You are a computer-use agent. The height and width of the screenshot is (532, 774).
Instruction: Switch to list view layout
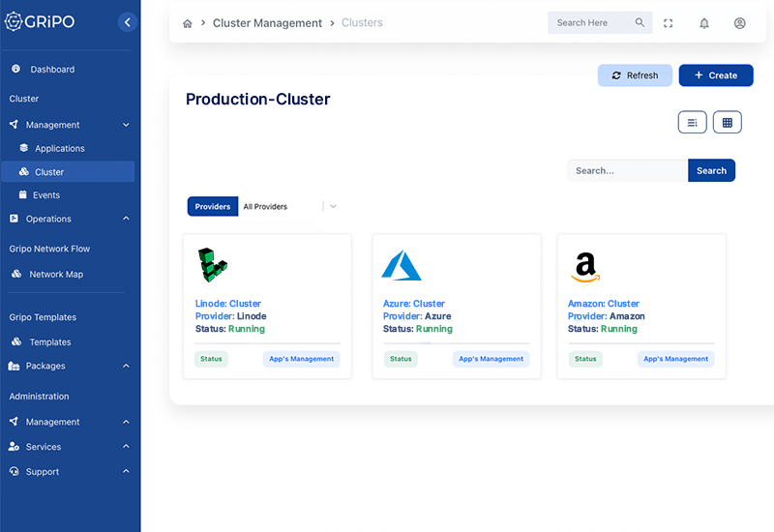click(x=692, y=122)
